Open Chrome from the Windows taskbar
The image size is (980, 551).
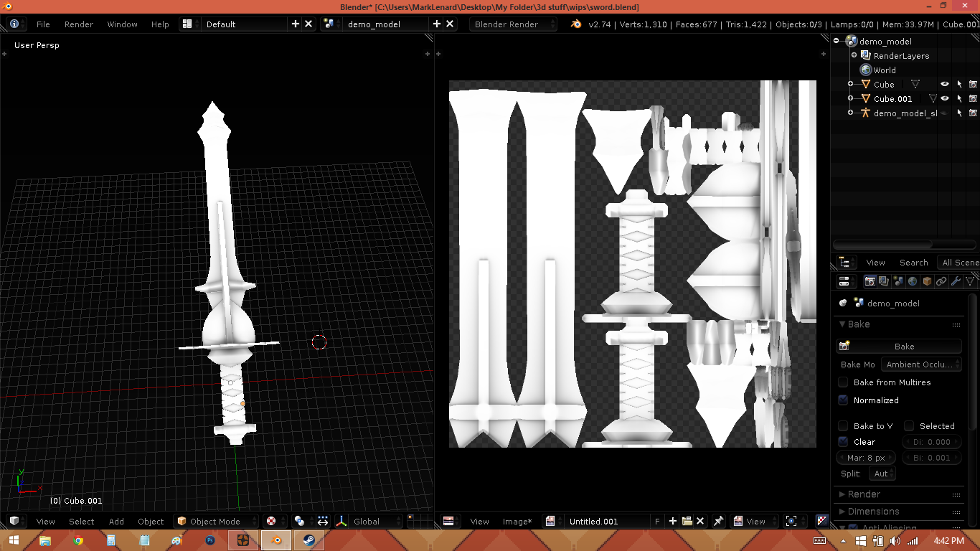(x=77, y=540)
